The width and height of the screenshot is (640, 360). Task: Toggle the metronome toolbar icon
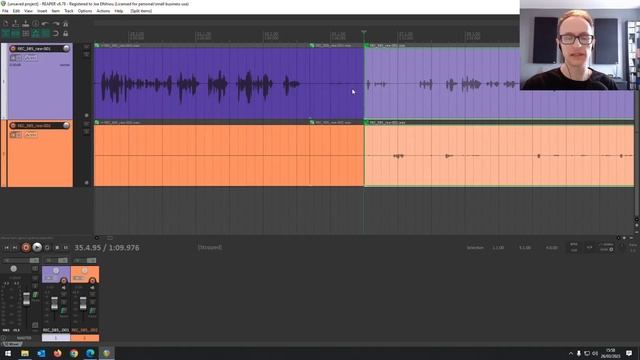point(65,24)
